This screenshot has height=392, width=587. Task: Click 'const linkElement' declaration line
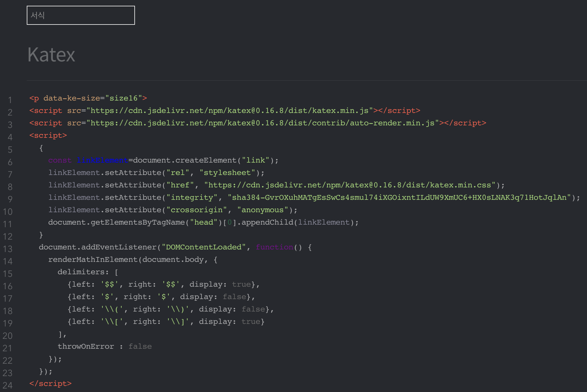163,160
